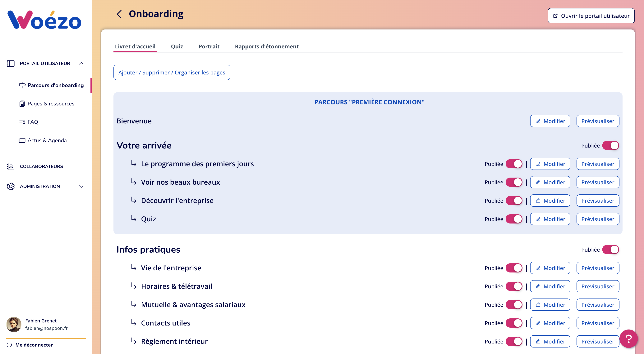Toggle Publiée switch for Contacts utiles
644x354 pixels.
[514, 323]
